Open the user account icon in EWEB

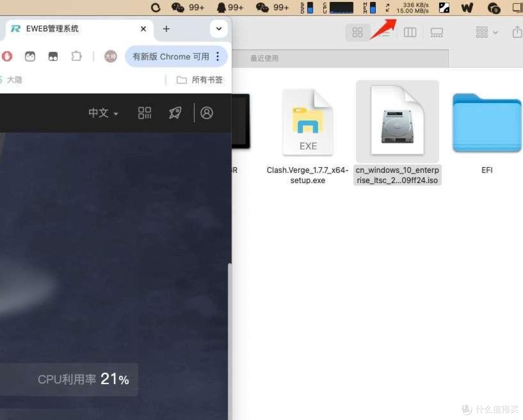pyautogui.click(x=206, y=113)
